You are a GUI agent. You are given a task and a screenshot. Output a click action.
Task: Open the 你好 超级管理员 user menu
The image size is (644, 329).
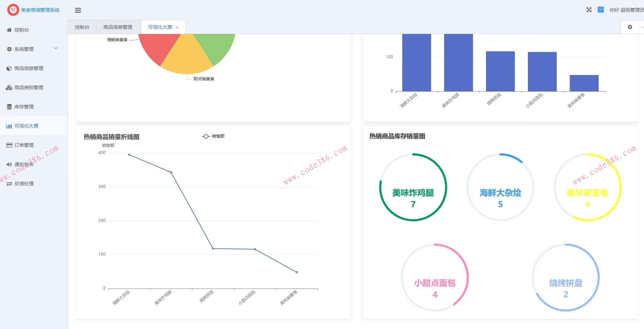626,10
